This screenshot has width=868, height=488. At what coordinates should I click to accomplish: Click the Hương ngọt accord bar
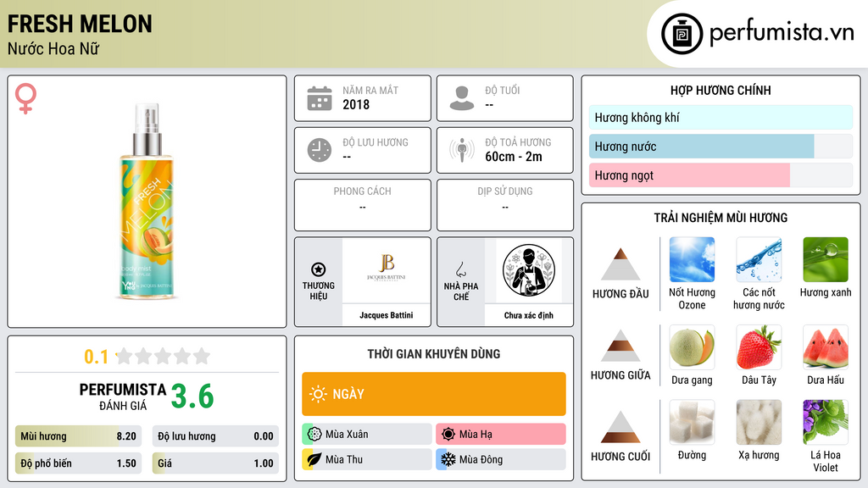pos(721,175)
